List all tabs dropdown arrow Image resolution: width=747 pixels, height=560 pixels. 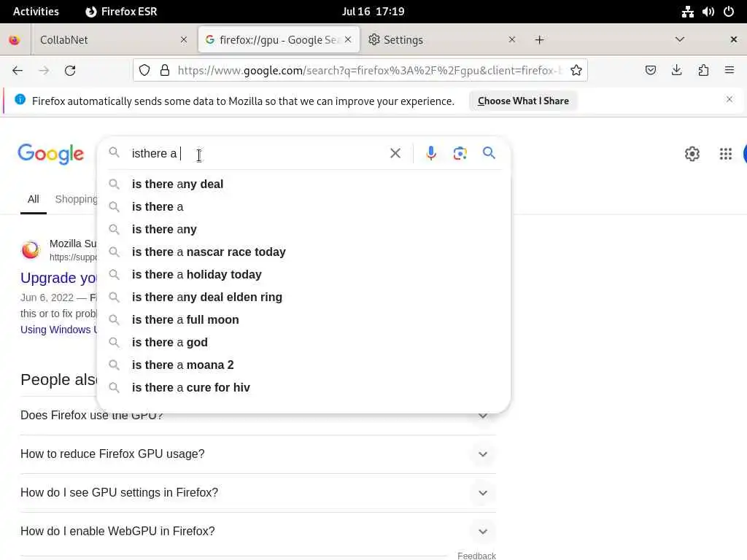(680, 39)
